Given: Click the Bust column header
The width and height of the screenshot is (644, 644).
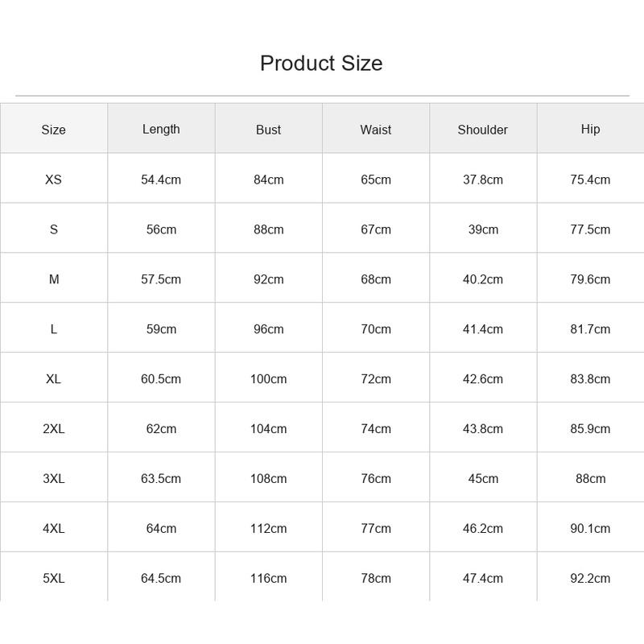Looking at the screenshot, I should click(x=268, y=130).
